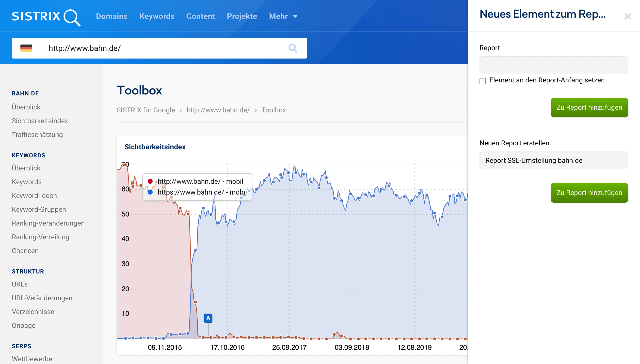Open the empty Report selection field
Screen dimensions: 640x364
pos(553,65)
